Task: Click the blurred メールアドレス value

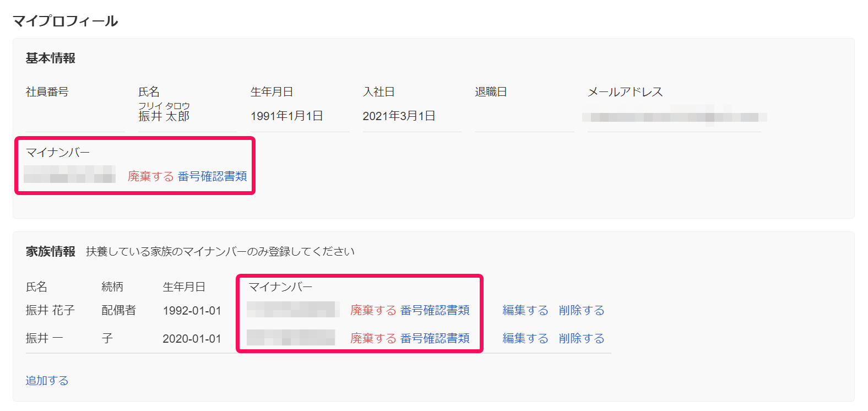Action: [674, 117]
